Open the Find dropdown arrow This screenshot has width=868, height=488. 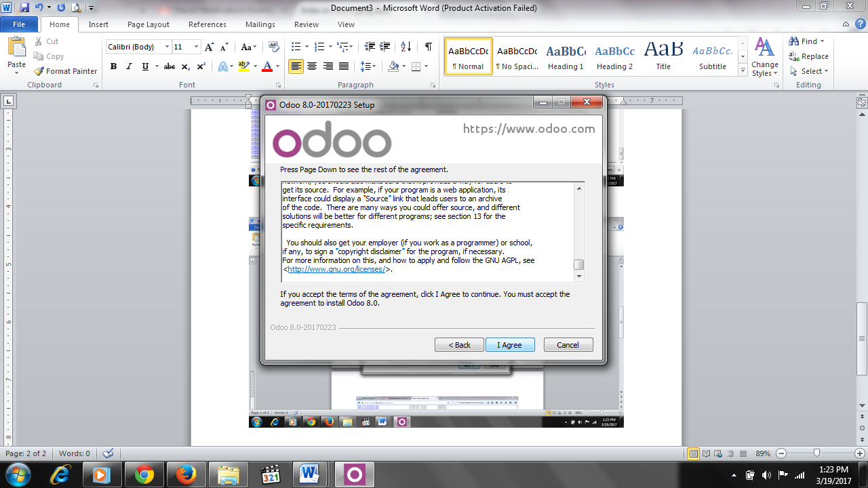[x=823, y=41]
